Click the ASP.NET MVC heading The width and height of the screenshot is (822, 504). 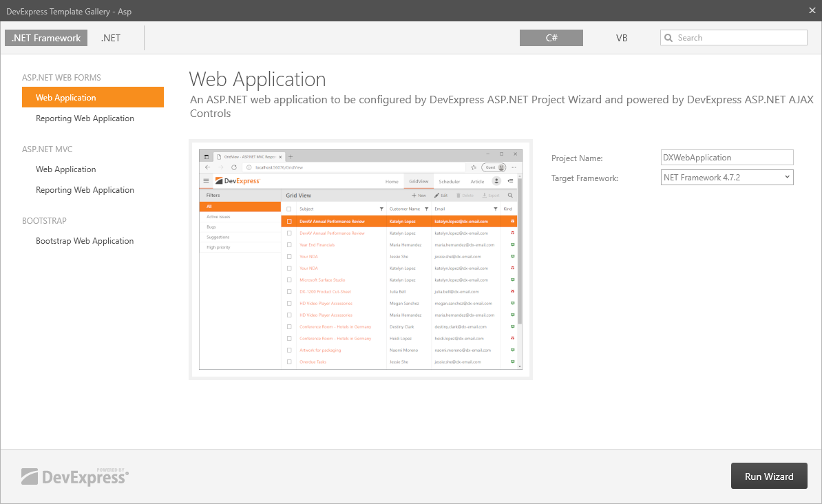click(x=48, y=149)
